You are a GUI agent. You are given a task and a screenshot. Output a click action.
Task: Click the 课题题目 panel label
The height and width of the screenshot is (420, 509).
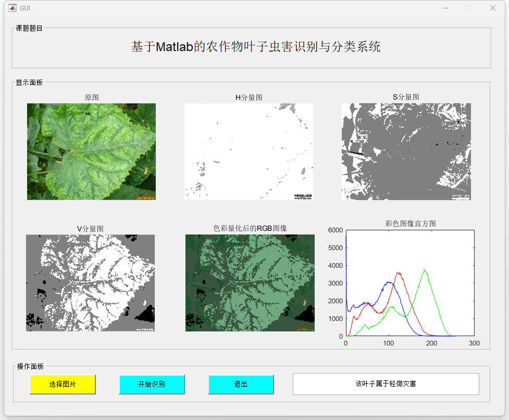click(x=29, y=28)
